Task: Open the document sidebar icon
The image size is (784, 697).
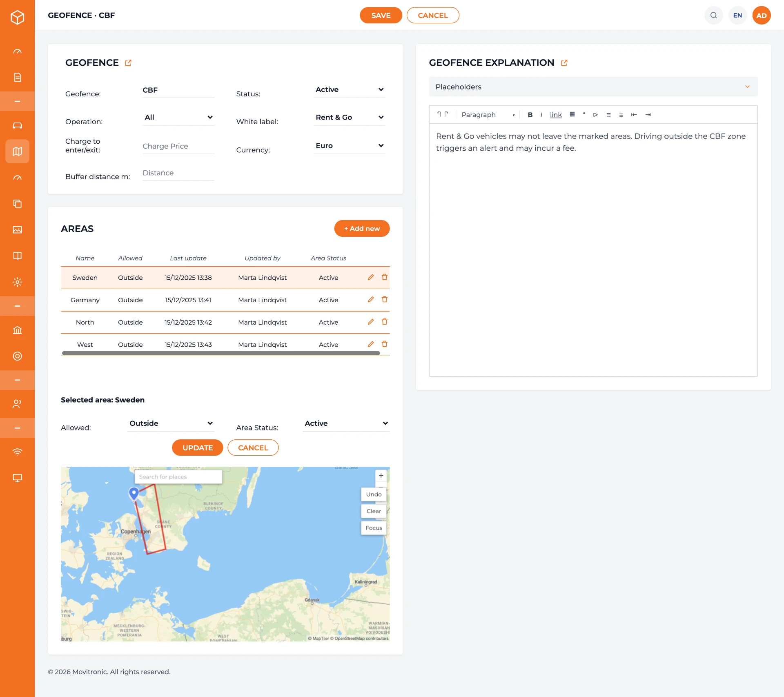Action: pyautogui.click(x=17, y=77)
